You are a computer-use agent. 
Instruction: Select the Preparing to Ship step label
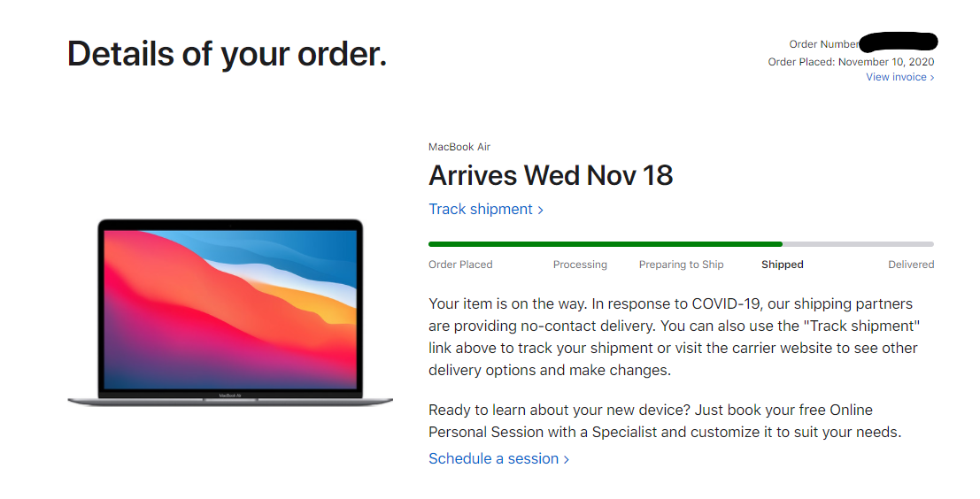point(681,265)
